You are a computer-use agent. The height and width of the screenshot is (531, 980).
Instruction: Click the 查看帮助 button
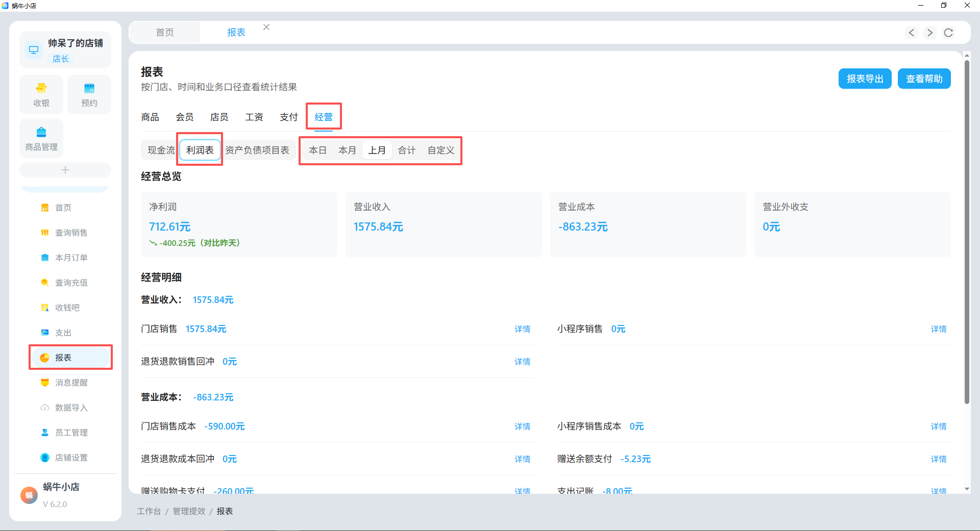click(924, 79)
